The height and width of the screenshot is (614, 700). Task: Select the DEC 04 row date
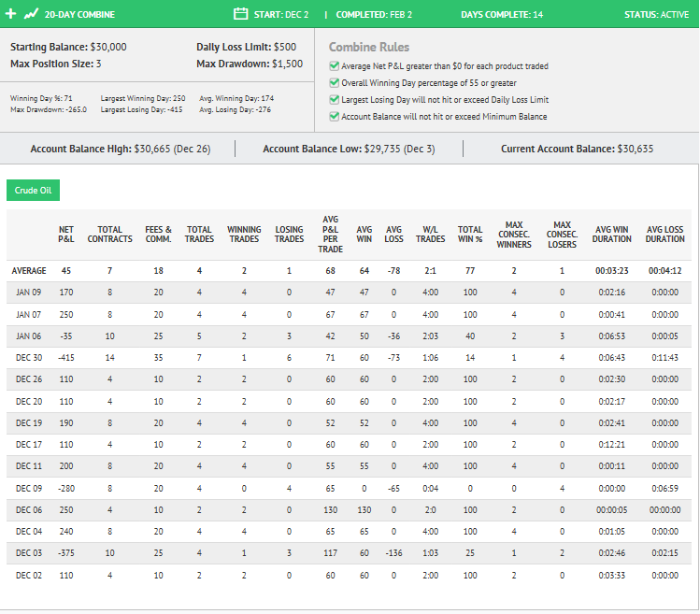pyautogui.click(x=29, y=532)
